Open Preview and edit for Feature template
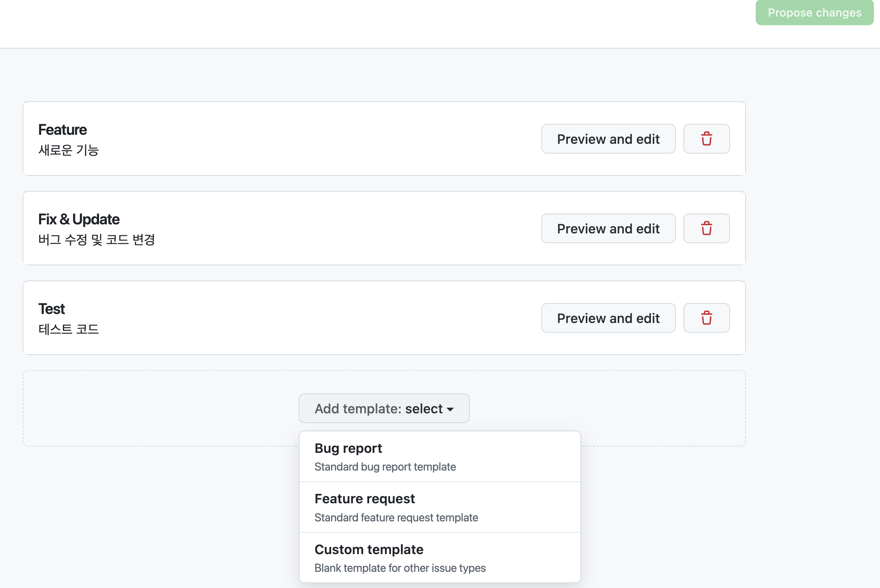 (x=608, y=139)
